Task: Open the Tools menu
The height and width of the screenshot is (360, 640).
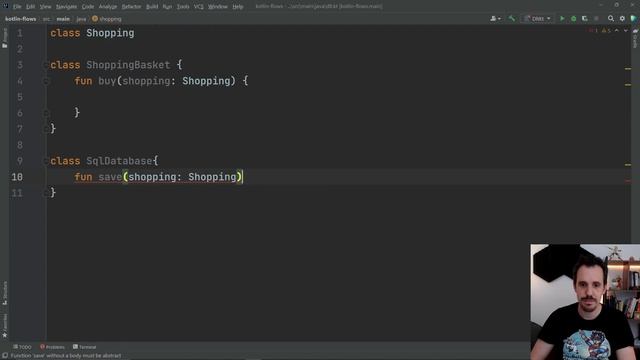Action: click(x=183, y=7)
